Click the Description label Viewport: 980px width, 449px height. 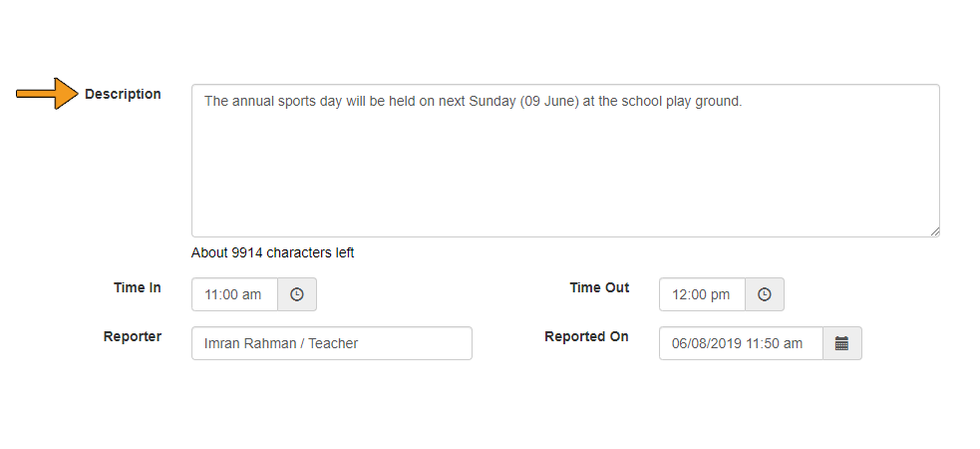pyautogui.click(x=124, y=95)
